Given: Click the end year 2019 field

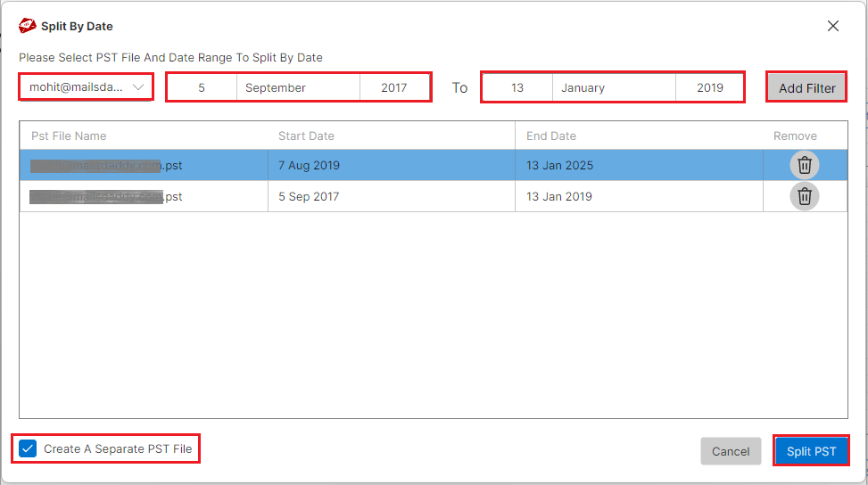Looking at the screenshot, I should [x=709, y=87].
